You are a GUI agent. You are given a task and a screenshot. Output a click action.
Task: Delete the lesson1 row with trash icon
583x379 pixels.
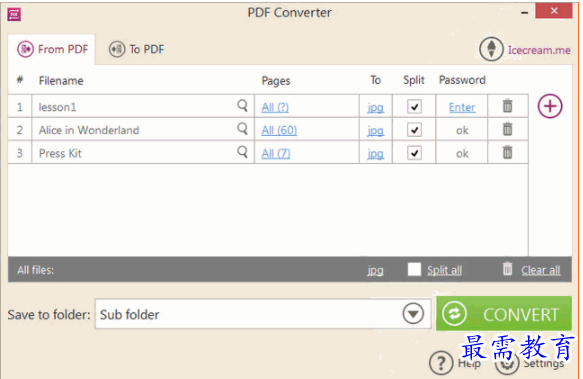pyautogui.click(x=508, y=106)
